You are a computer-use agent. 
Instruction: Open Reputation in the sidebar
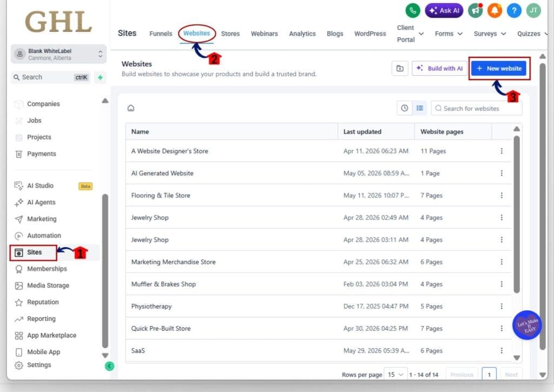click(43, 302)
